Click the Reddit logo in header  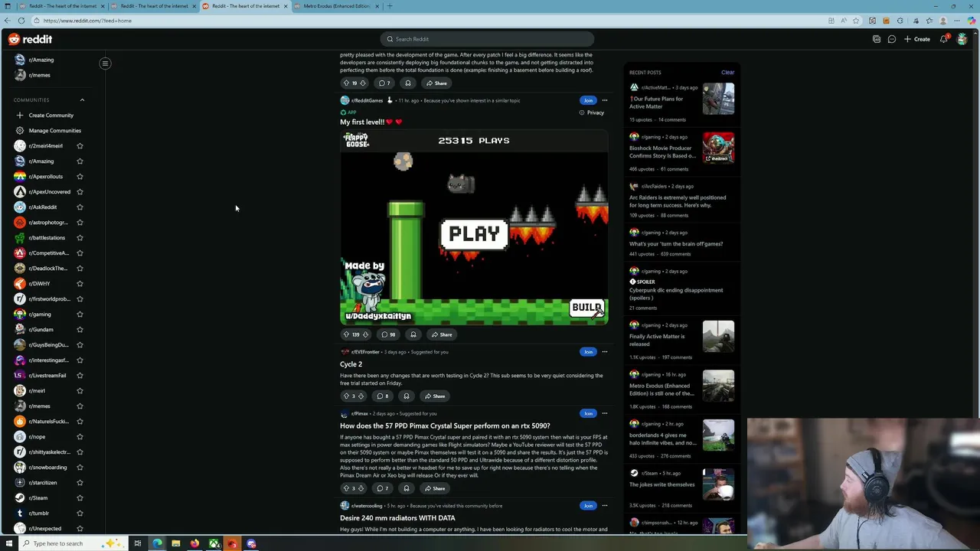31,39
